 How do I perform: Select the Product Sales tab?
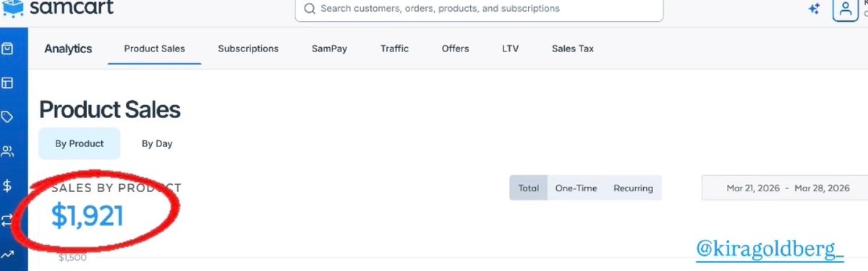tap(155, 49)
